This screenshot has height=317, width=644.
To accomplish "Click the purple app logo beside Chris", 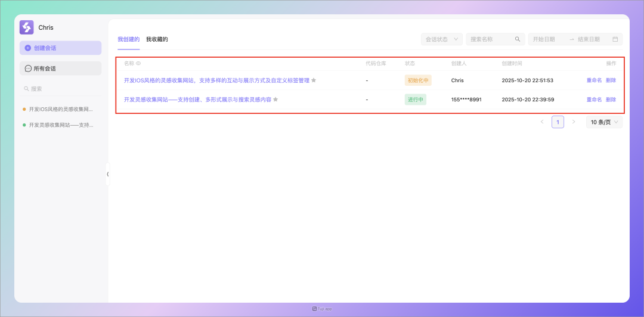I will 27,27.
